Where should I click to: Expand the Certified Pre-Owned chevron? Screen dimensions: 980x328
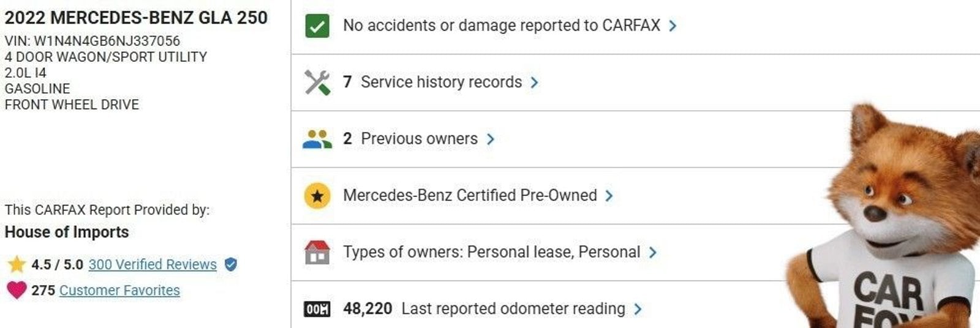pos(609,196)
